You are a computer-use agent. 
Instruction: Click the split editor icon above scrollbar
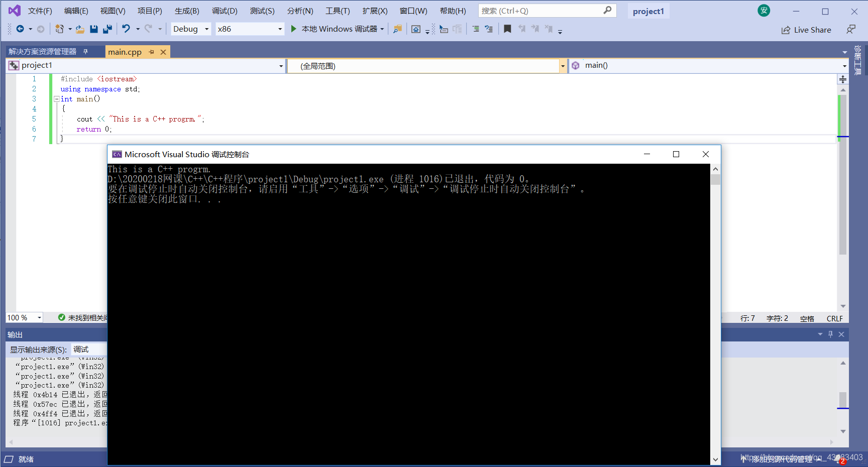click(843, 79)
